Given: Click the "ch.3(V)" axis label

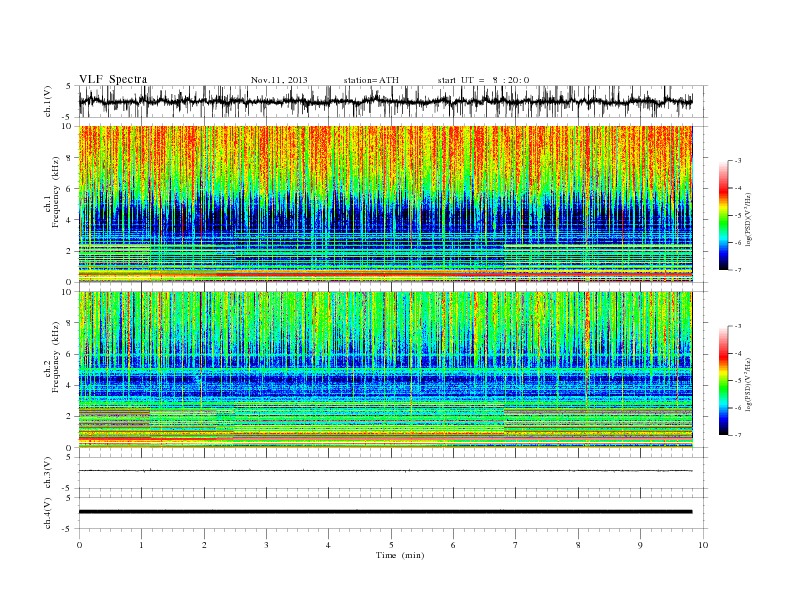Looking at the screenshot, I should pyautogui.click(x=48, y=473).
